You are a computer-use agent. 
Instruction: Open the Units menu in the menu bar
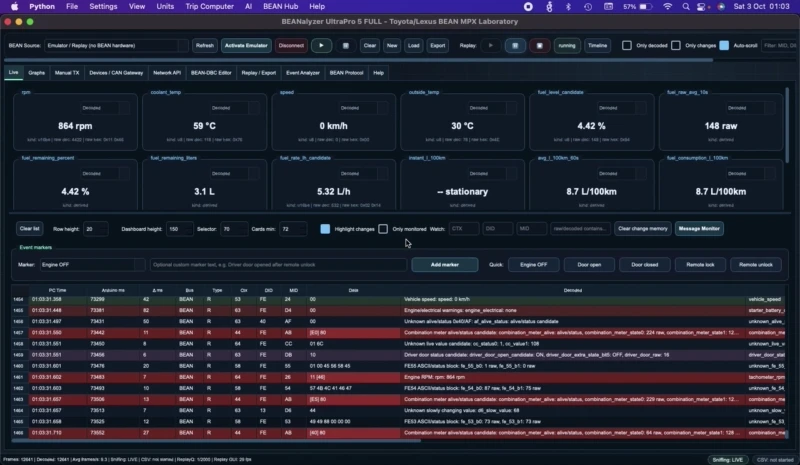pos(165,7)
